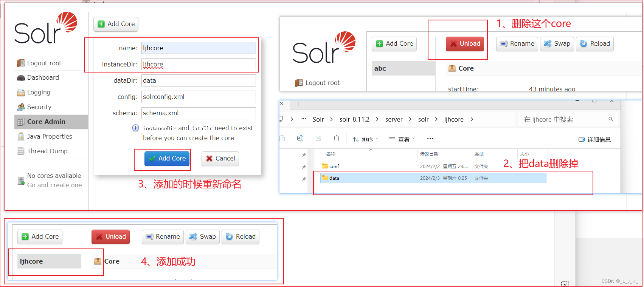
Task: Click Add Core button above the name field
Action: pos(116,24)
